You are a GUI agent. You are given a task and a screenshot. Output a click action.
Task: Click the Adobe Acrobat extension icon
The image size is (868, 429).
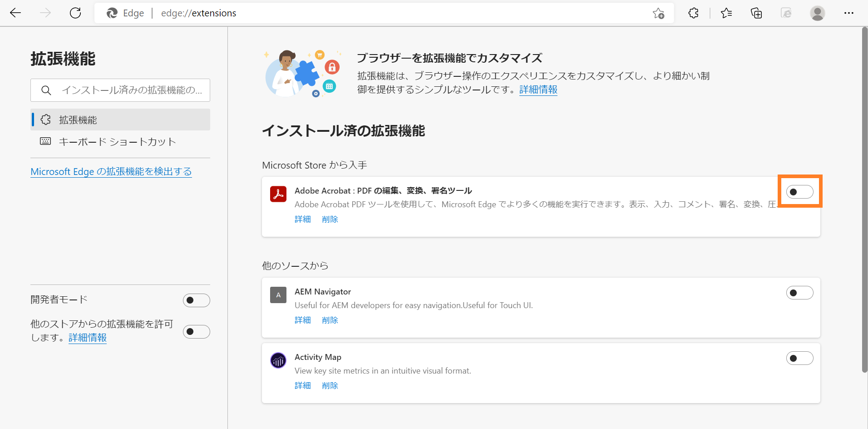pyautogui.click(x=278, y=194)
